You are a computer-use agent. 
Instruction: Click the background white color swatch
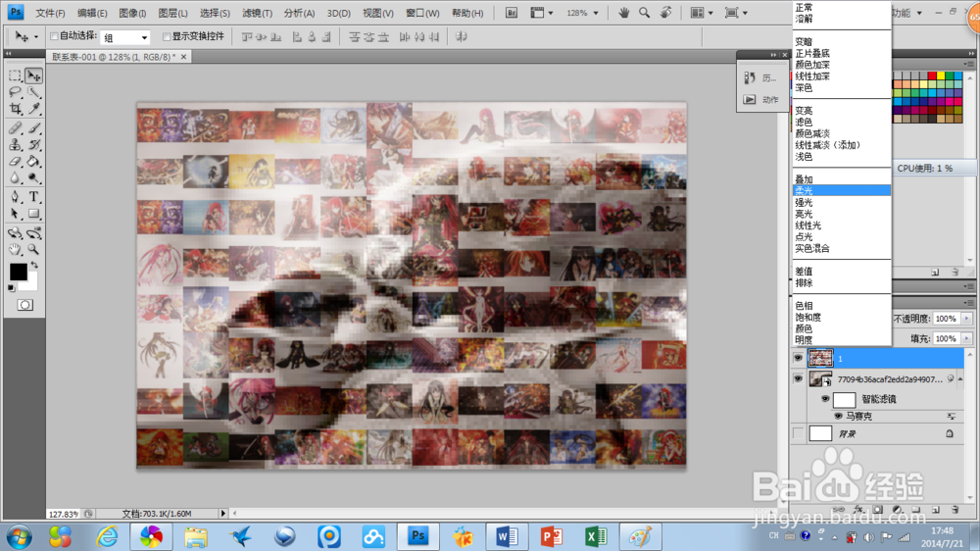click(x=31, y=284)
